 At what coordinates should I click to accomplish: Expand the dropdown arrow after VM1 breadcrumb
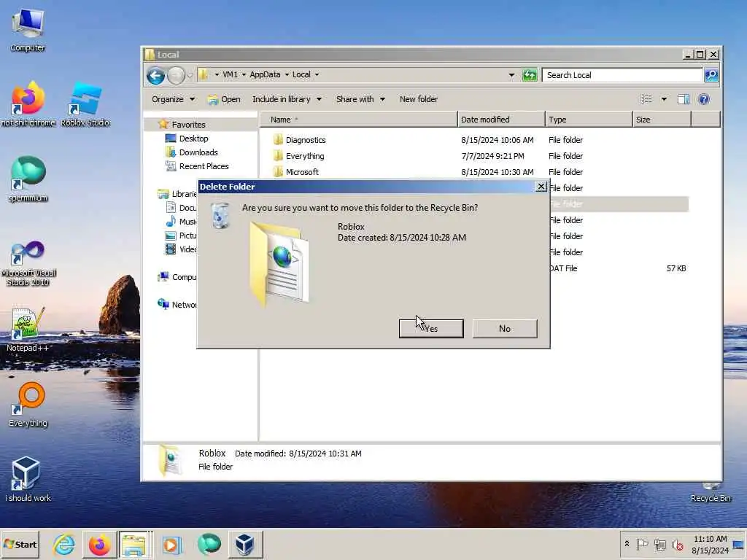[244, 75]
